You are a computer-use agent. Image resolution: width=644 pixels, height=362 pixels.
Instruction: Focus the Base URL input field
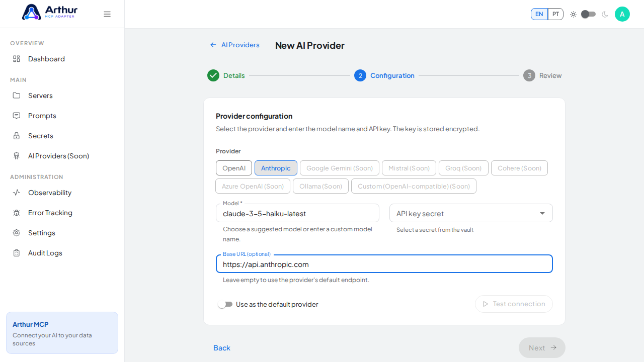pos(384,264)
